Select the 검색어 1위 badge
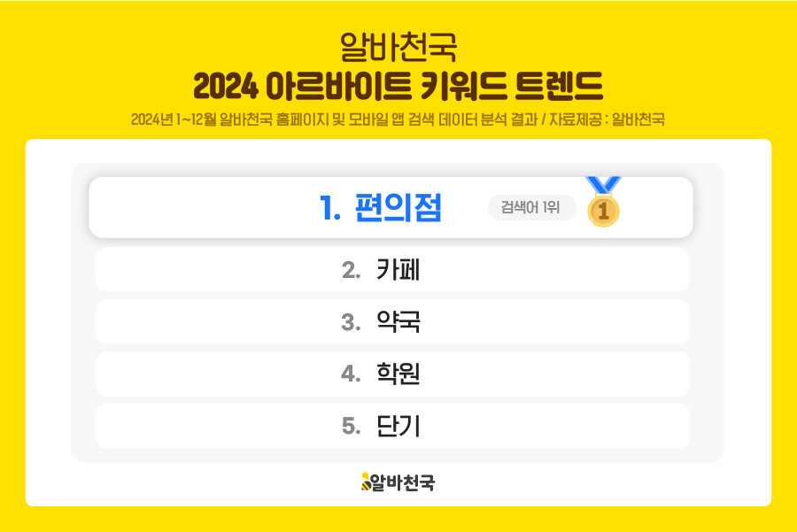Image resolution: width=797 pixels, height=532 pixels. click(530, 208)
